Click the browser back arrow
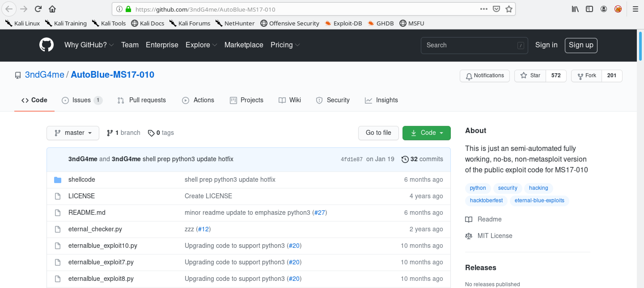The height and width of the screenshot is (288, 644). click(9, 9)
